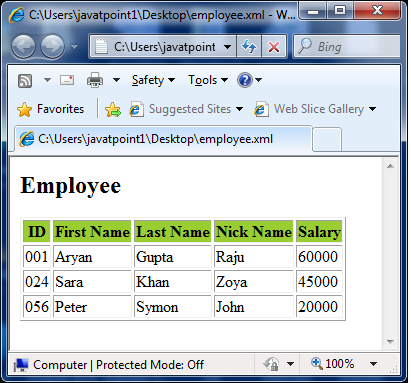Click the Employee heading
Image resolution: width=411 pixels, height=383 pixels.
pos(71,185)
